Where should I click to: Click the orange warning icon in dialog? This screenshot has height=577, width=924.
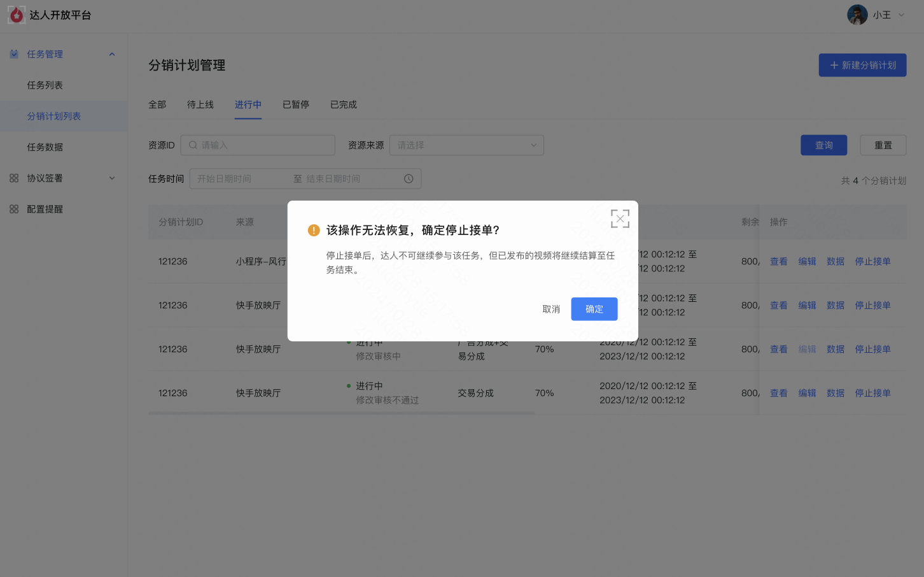[x=314, y=231]
